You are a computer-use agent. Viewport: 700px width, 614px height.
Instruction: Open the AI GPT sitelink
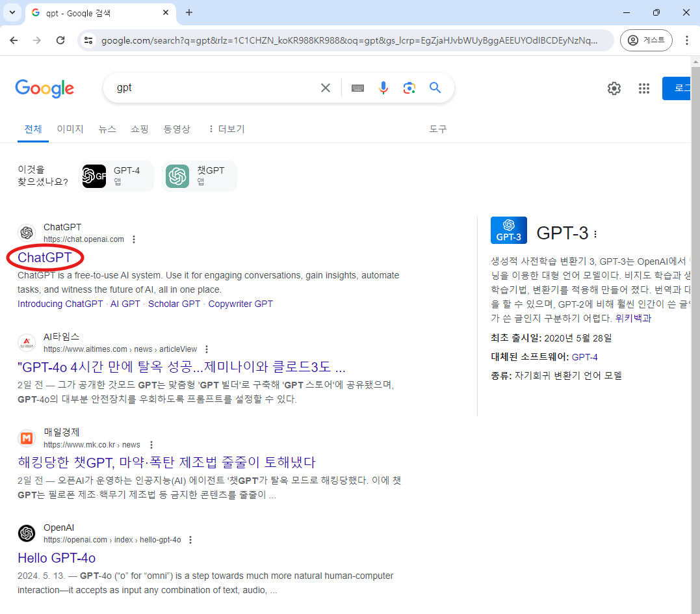125,304
